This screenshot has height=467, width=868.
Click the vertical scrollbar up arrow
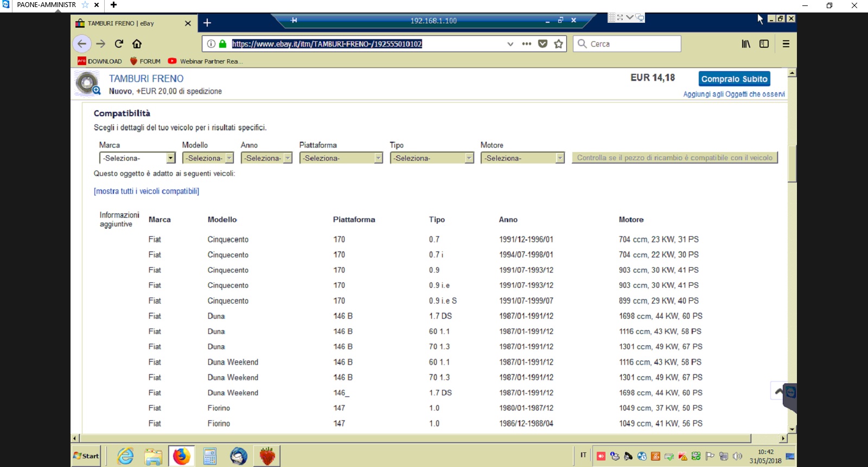[793, 72]
